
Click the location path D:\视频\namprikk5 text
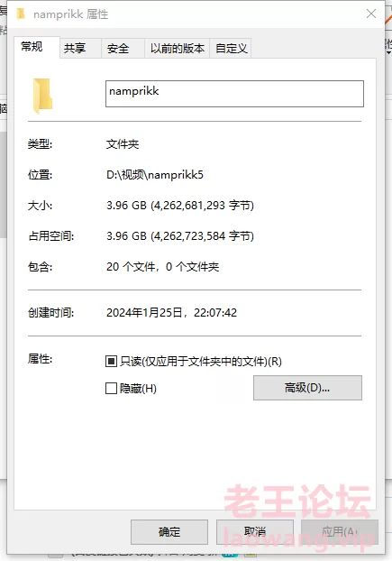[155, 175]
